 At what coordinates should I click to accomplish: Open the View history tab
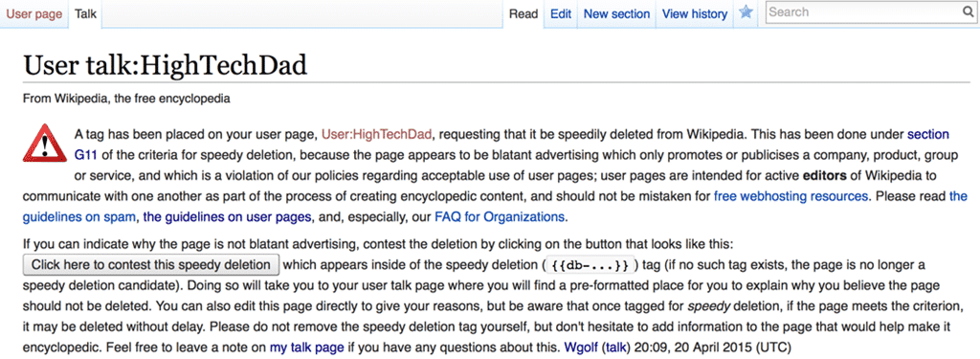pyautogui.click(x=695, y=13)
